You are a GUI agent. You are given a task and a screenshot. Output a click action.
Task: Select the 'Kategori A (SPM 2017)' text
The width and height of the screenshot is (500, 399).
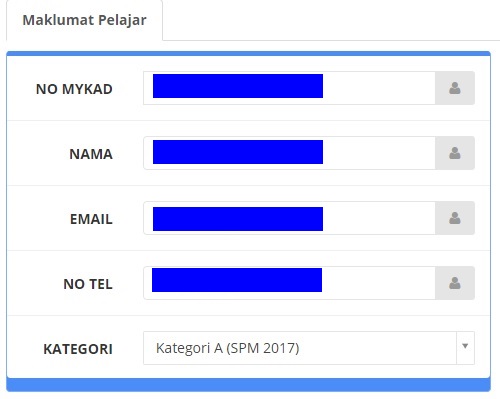pyautogui.click(x=228, y=348)
